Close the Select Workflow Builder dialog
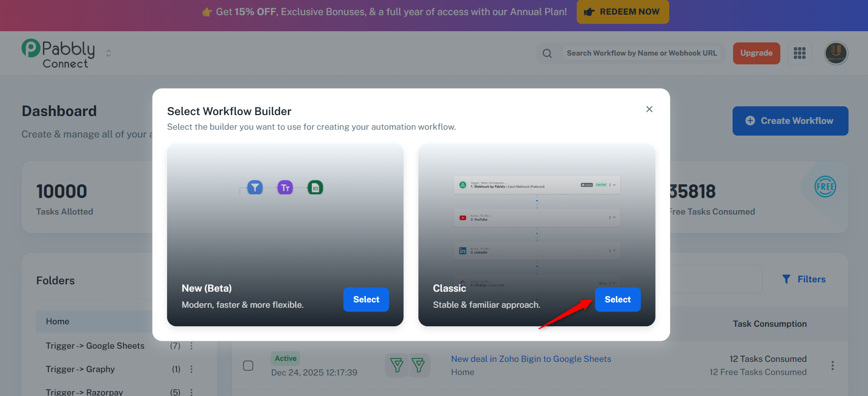 (x=649, y=109)
